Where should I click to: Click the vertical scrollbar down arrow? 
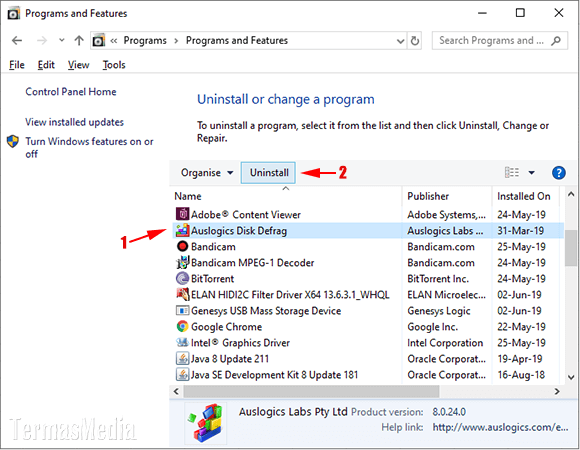click(571, 377)
